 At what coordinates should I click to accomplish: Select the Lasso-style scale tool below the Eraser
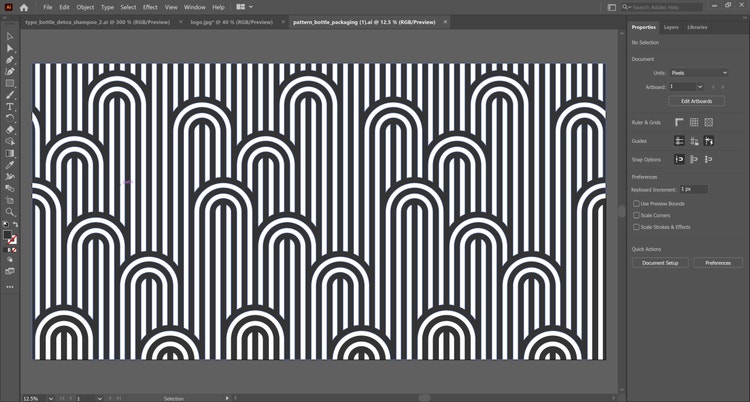pos(10,142)
